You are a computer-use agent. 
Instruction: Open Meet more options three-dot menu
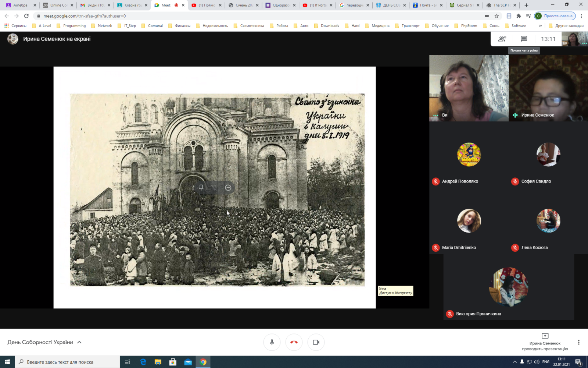(x=578, y=342)
